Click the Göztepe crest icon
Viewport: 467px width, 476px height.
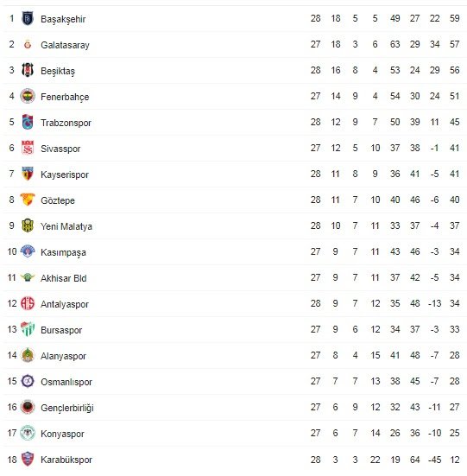[28, 200]
